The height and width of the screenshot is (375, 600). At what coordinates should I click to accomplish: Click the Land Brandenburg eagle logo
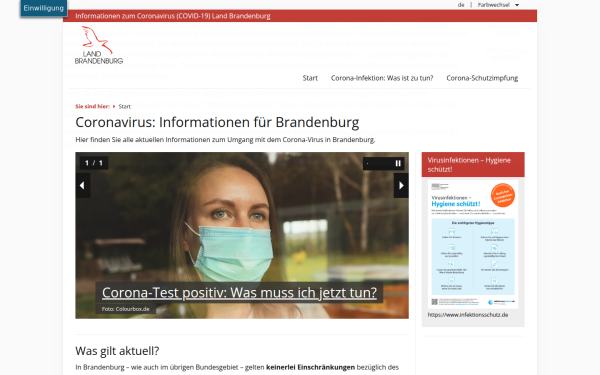point(99,45)
